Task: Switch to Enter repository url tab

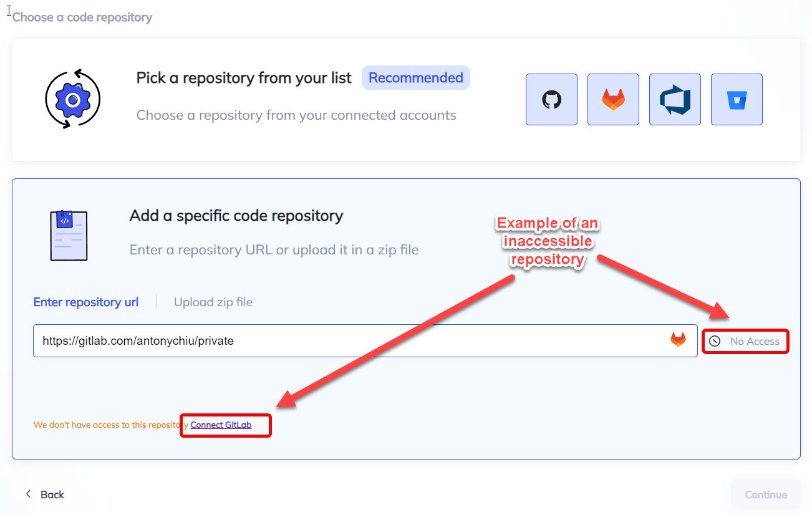Action: click(86, 302)
